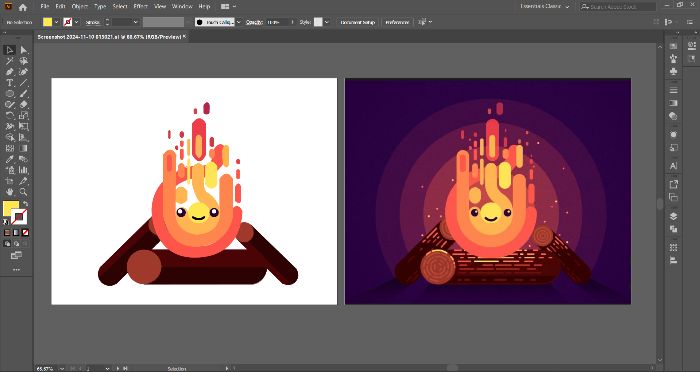700x372 pixels.
Task: Select the Slice tool
Action: point(24,181)
